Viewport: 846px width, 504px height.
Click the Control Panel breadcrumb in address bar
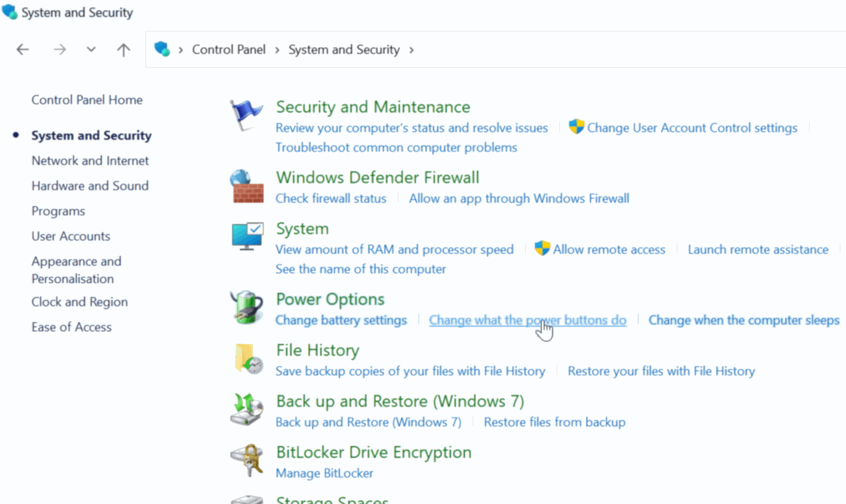point(229,50)
